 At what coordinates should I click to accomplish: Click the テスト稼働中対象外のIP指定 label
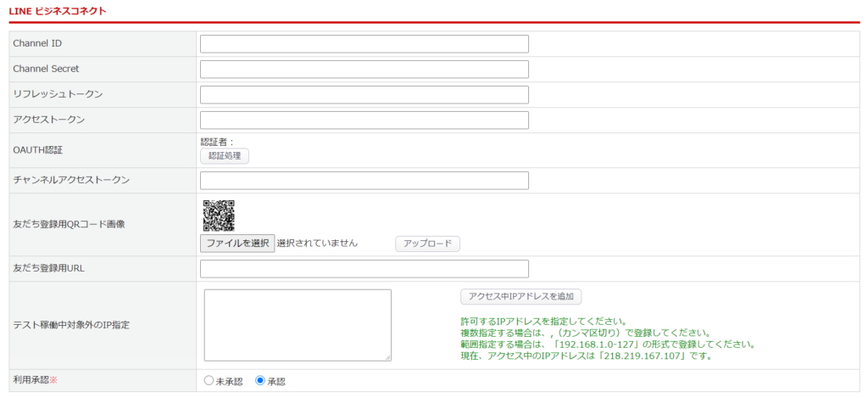(x=71, y=325)
